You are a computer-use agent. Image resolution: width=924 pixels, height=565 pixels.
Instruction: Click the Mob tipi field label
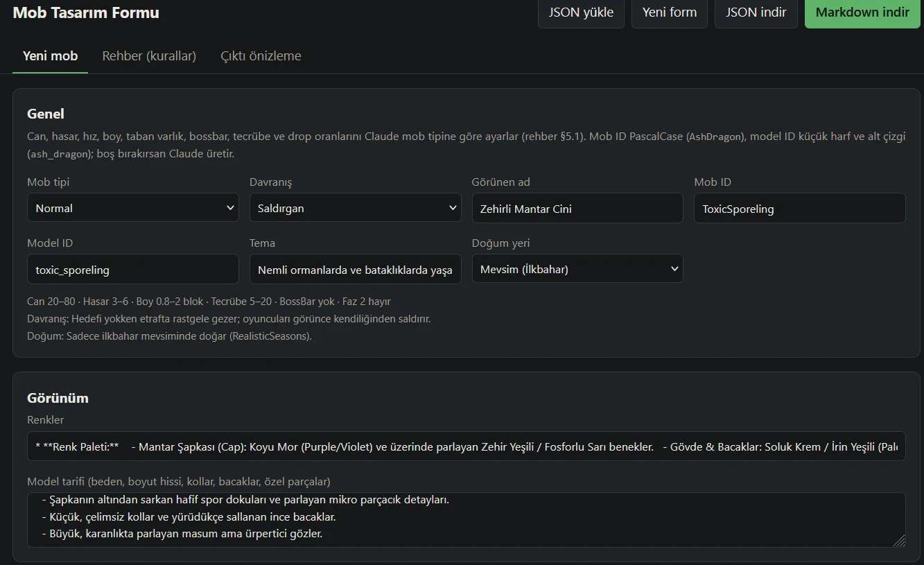(49, 182)
